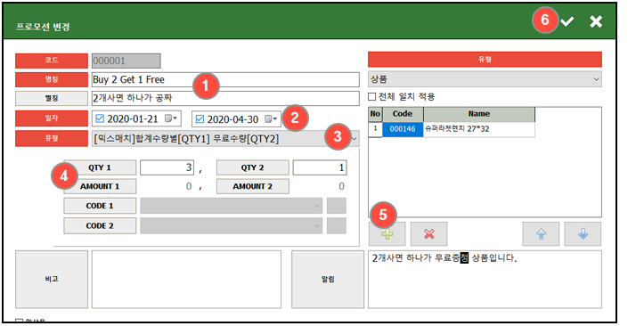Add a product with the green plus button
The height and width of the screenshot is (326, 644).
point(387,234)
